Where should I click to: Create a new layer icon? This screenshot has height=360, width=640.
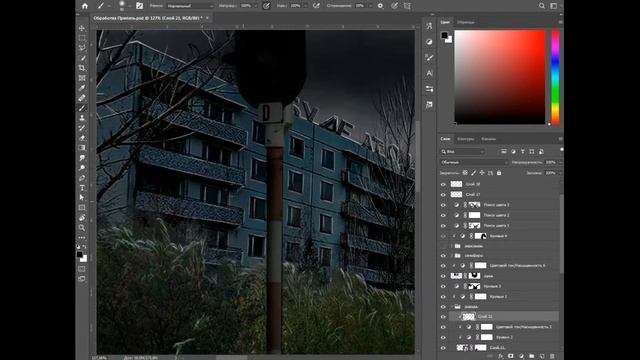click(542, 356)
